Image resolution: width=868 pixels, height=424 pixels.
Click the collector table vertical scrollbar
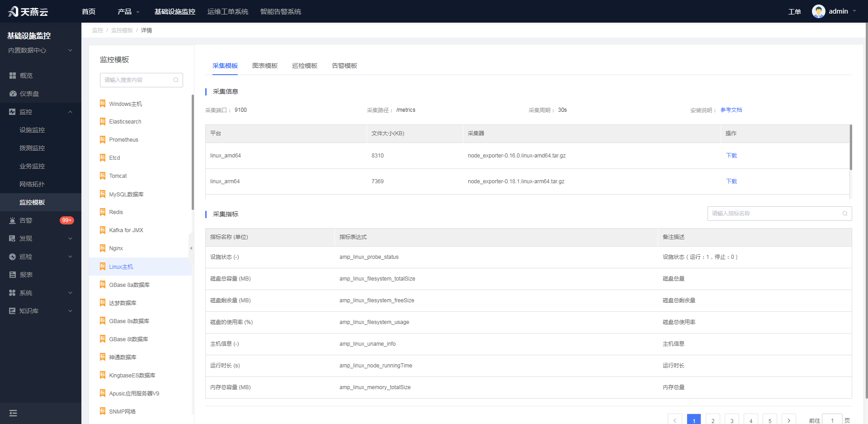851,148
